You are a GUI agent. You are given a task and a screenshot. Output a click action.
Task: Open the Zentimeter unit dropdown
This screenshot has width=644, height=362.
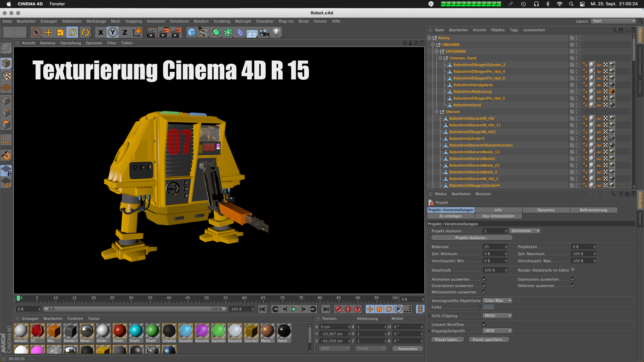525,231
